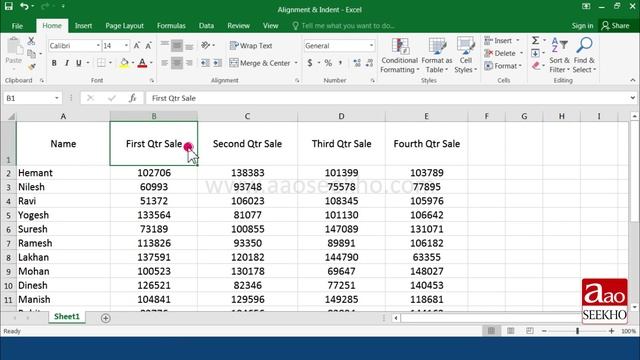This screenshot has width=640, height=360.
Task: Toggle Align Left horizontal alignment
Action: (164, 63)
